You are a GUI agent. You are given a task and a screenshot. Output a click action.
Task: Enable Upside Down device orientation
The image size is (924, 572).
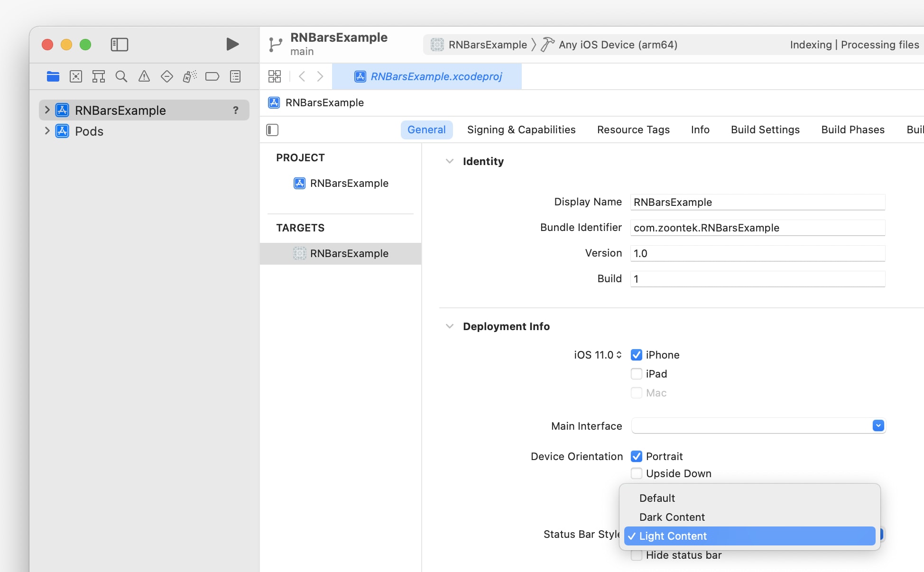(x=637, y=473)
